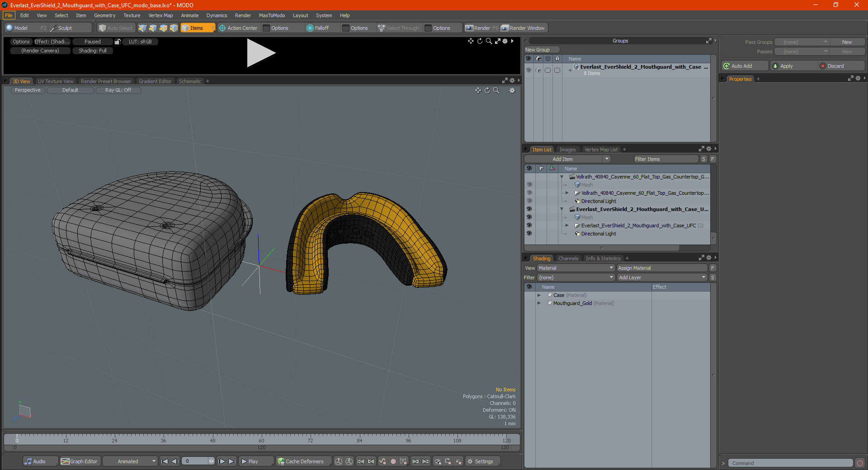Screen dimensions: 868x470
Task: Choose Vertices selection mode cube icon
Action: (142, 28)
